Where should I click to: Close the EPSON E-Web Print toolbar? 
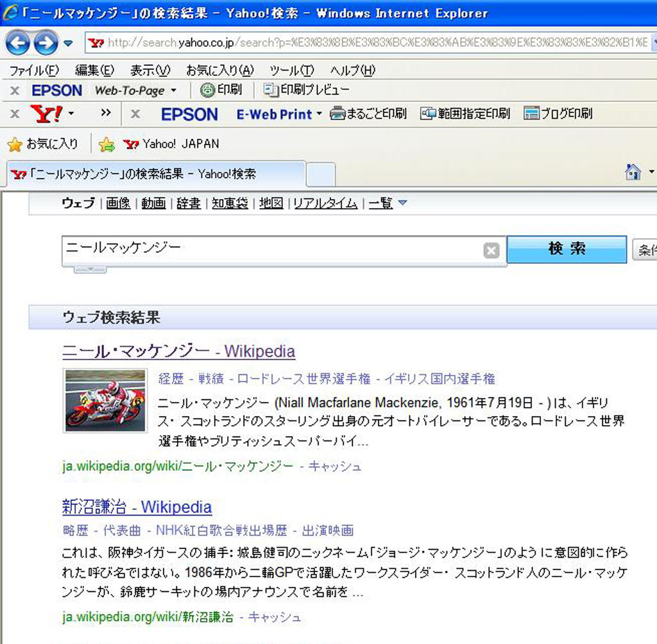pos(135,114)
